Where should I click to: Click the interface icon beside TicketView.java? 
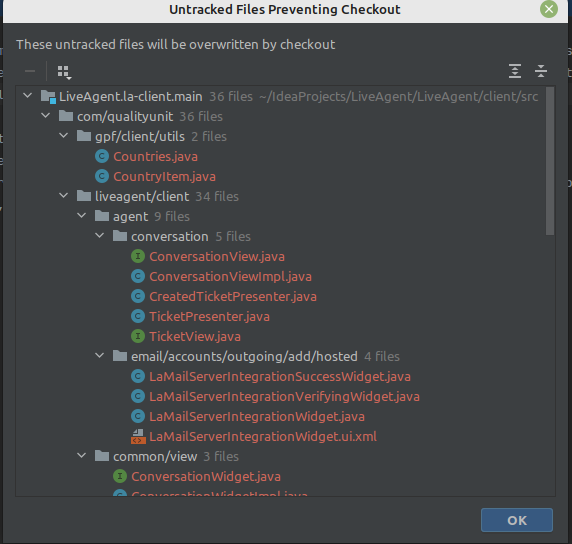(138, 336)
